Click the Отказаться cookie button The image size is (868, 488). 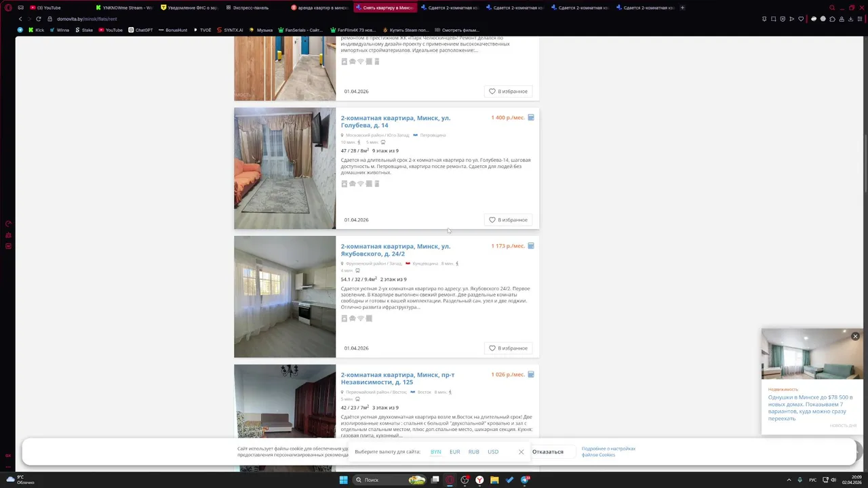click(548, 452)
